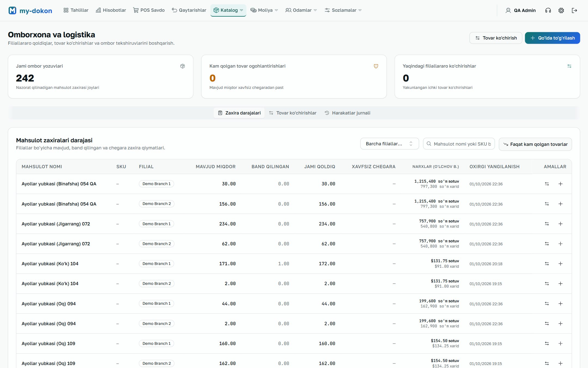Go to POS Savdo
588x368 pixels.
149,10
